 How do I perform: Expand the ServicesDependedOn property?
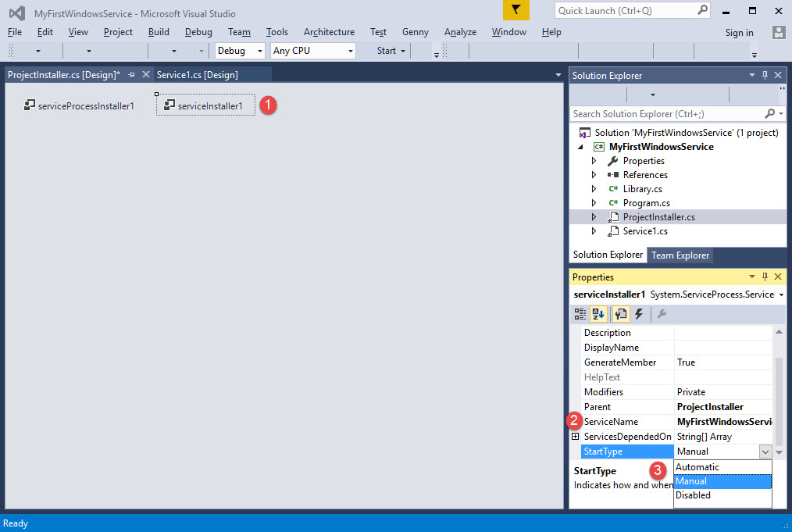[x=576, y=437]
